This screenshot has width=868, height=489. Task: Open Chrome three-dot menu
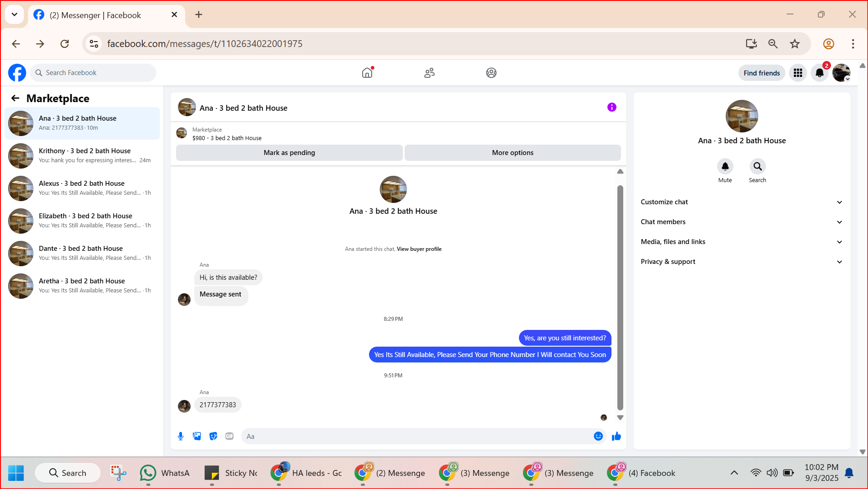pos(853,44)
